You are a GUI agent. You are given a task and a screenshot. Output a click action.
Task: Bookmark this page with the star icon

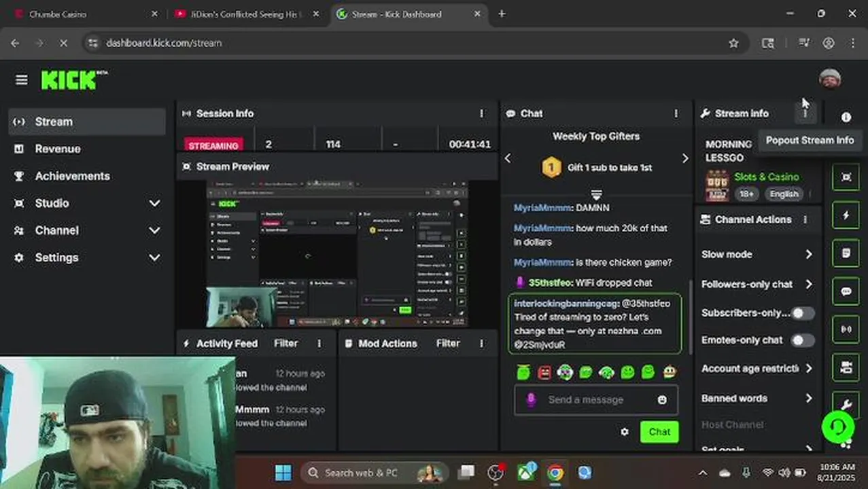click(x=733, y=43)
